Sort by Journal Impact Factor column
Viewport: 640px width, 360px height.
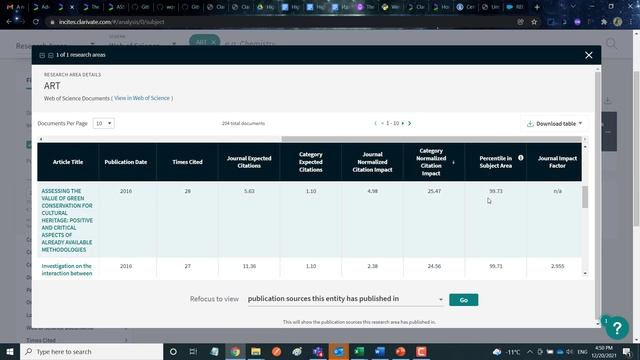pos(557,162)
